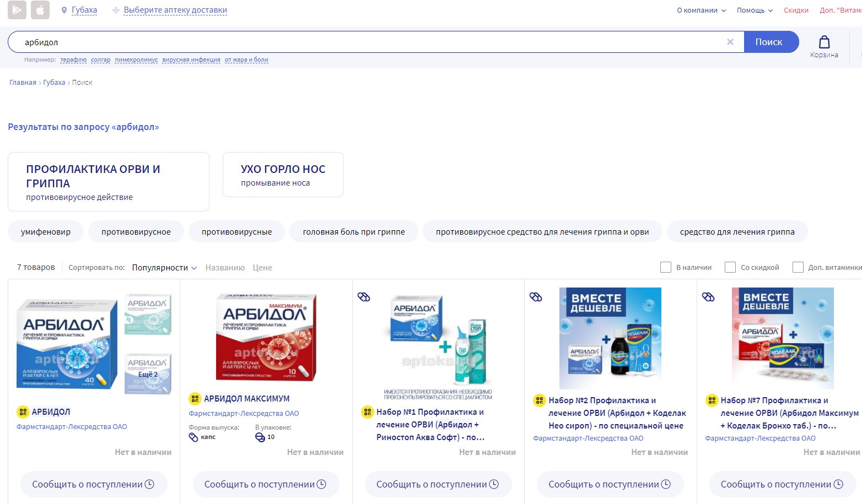The image size is (862, 504).
Task: Select the умифеновир tag chip
Action: tap(46, 232)
